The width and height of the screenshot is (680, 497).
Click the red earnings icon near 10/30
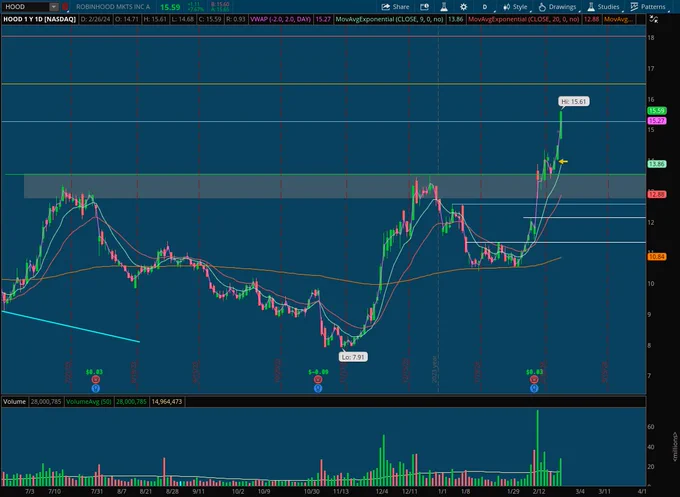[x=318, y=379]
